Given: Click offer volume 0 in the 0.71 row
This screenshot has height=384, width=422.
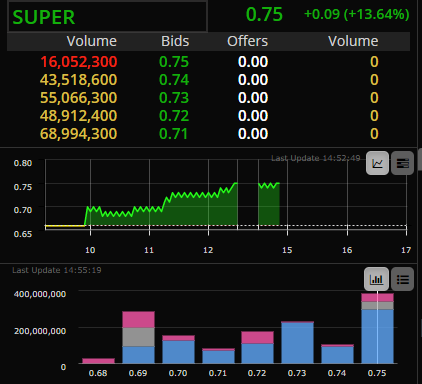Looking at the screenshot, I should click(x=374, y=134).
